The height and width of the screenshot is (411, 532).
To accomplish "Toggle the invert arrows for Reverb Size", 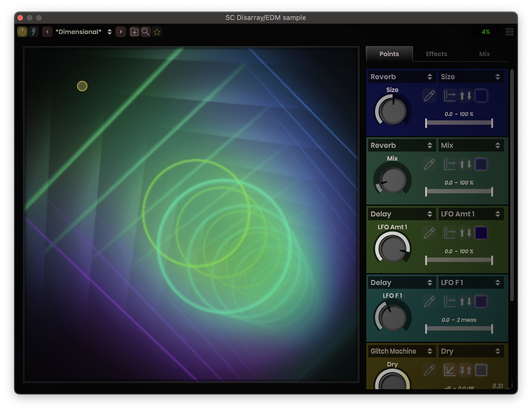I will click(x=466, y=96).
